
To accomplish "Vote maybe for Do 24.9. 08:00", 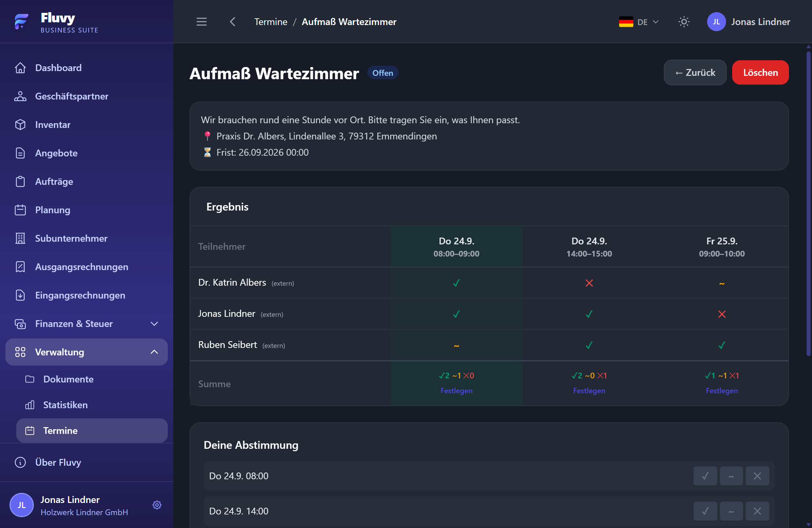I will (731, 476).
